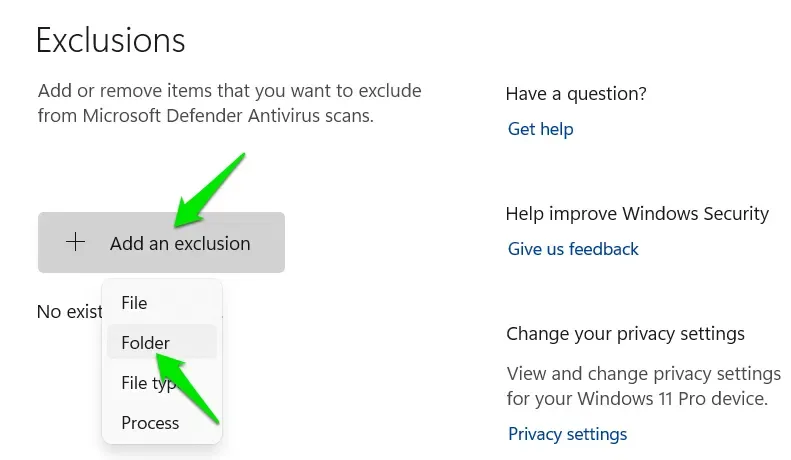Open the Privacy settings link
Viewport: 791px width, 460px height.
(567, 434)
